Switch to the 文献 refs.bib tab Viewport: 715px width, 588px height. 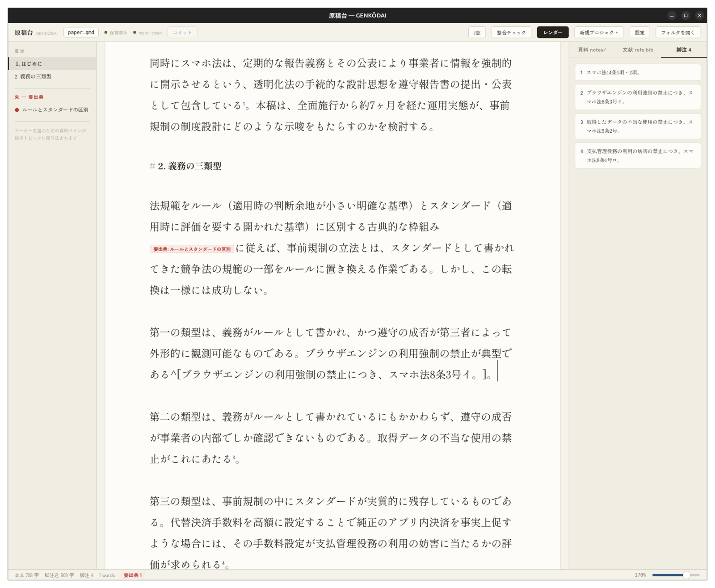point(638,50)
